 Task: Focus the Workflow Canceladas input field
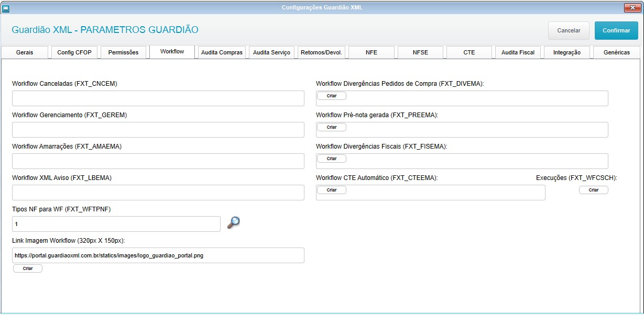pyautogui.click(x=158, y=98)
